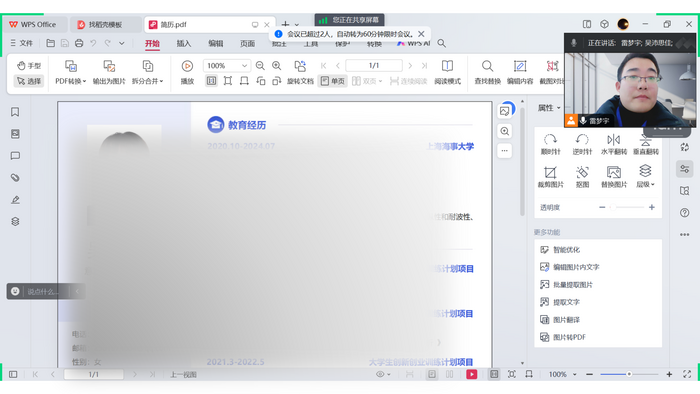Viewport: 700px width, 394px height.
Task: Open the PDF转换 conversion tool
Action: (x=71, y=72)
